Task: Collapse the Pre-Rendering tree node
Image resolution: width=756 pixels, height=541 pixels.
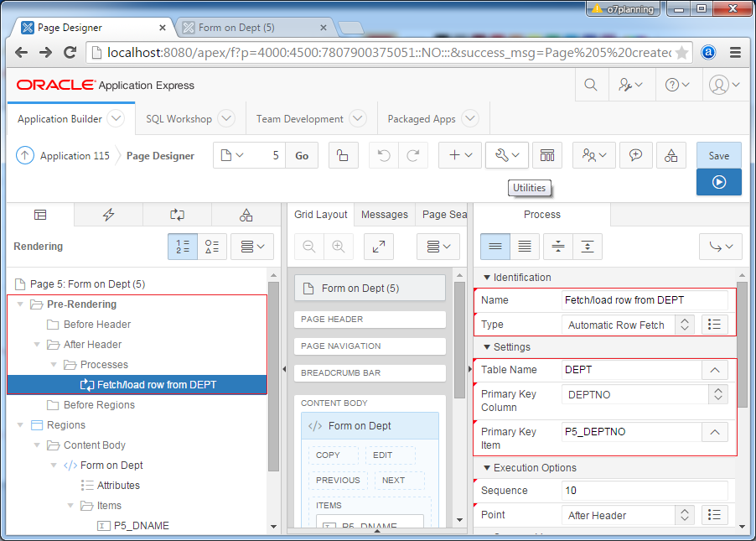Action: (20, 304)
